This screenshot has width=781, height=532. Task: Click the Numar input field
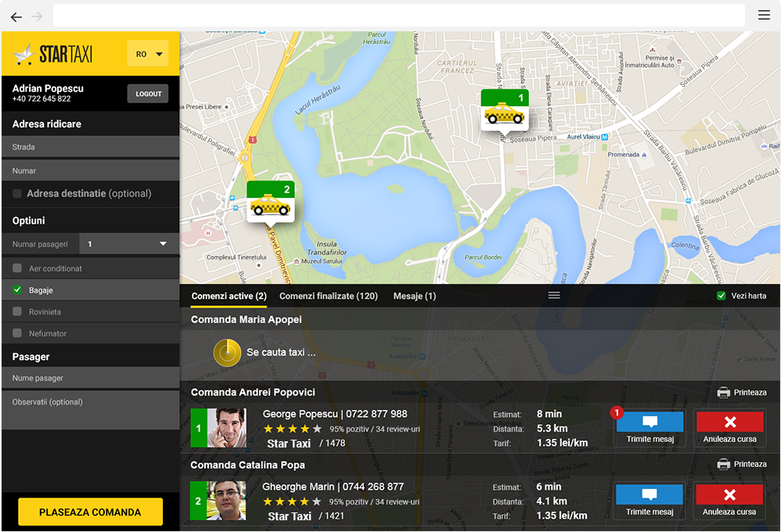coord(90,171)
